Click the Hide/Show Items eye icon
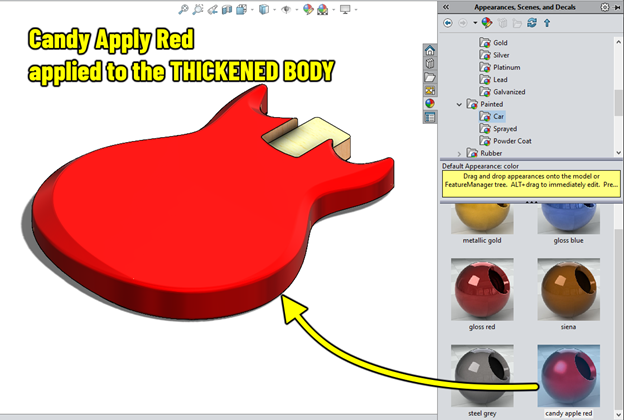This screenshot has height=420, width=624. click(x=286, y=9)
